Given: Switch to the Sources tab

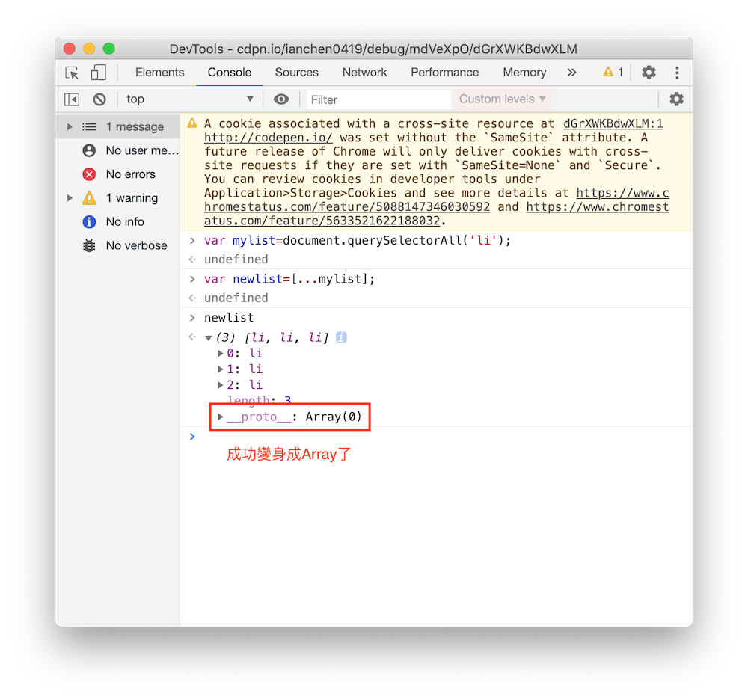Looking at the screenshot, I should (x=297, y=73).
